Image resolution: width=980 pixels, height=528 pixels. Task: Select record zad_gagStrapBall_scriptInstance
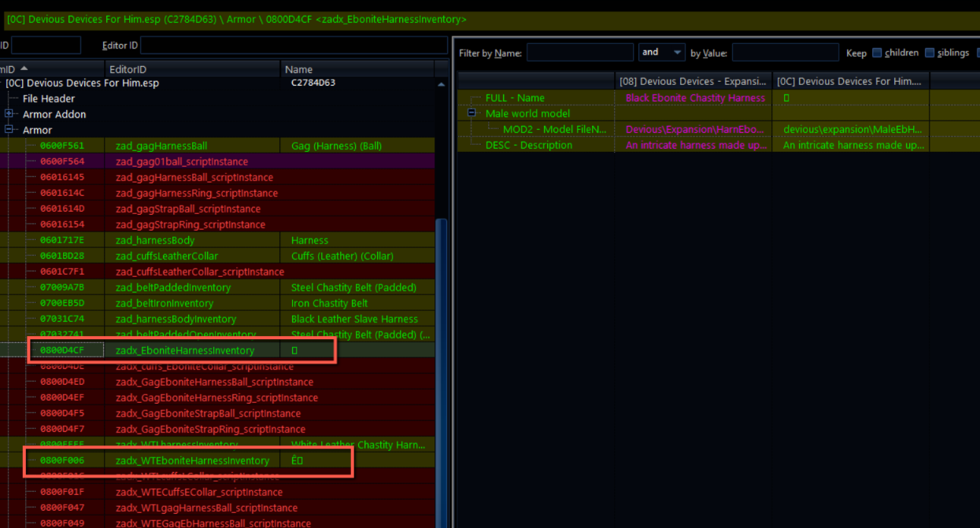click(x=217, y=209)
